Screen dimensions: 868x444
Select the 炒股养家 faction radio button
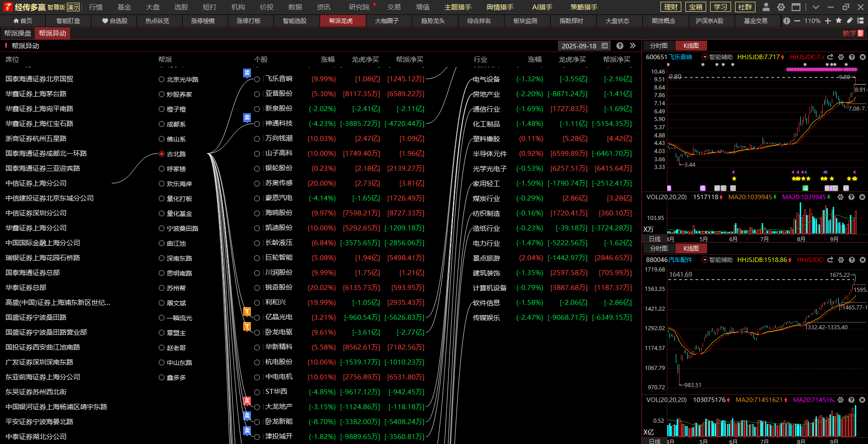coord(161,94)
